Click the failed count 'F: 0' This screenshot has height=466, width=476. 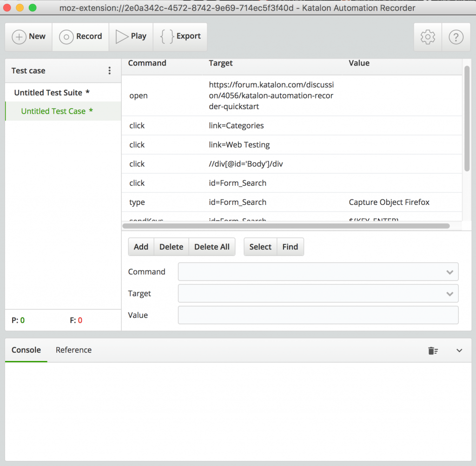click(76, 321)
